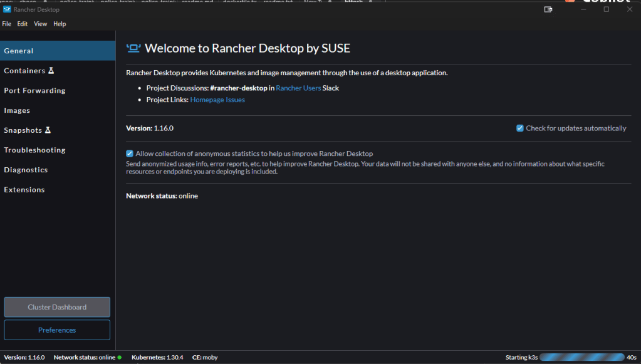Click the status bar 'Version: 1.16.0' entry

point(24,358)
